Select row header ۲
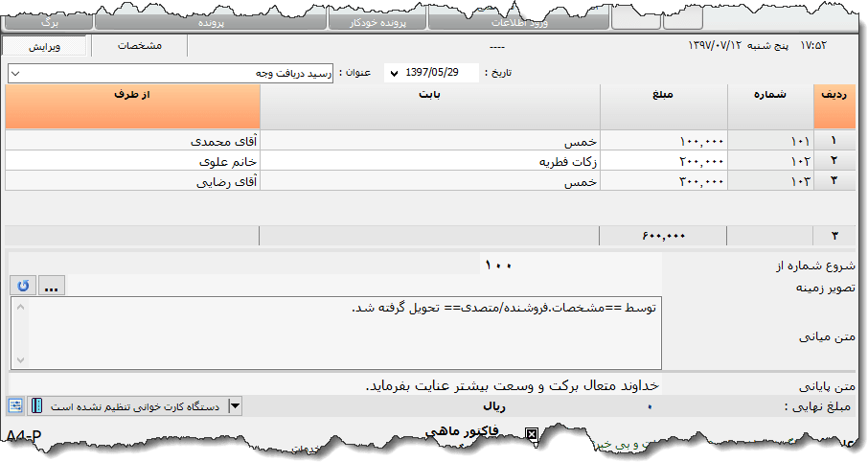This screenshot has width=868, height=462. (x=834, y=161)
